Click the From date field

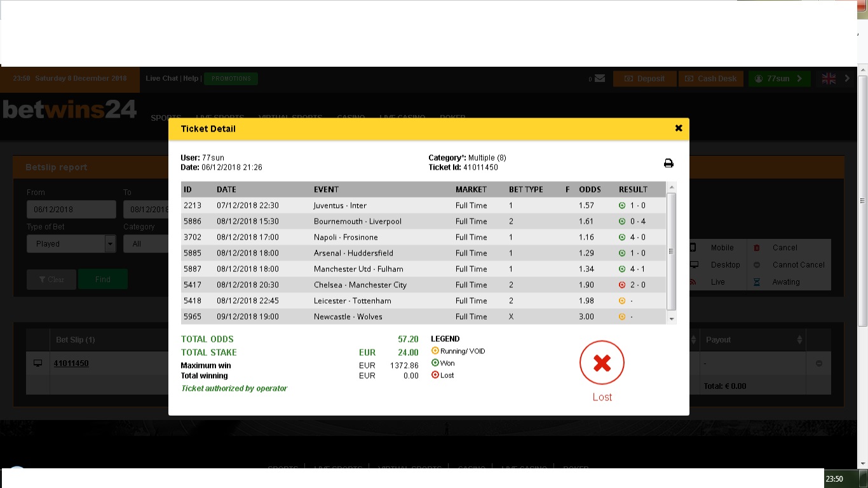point(71,209)
